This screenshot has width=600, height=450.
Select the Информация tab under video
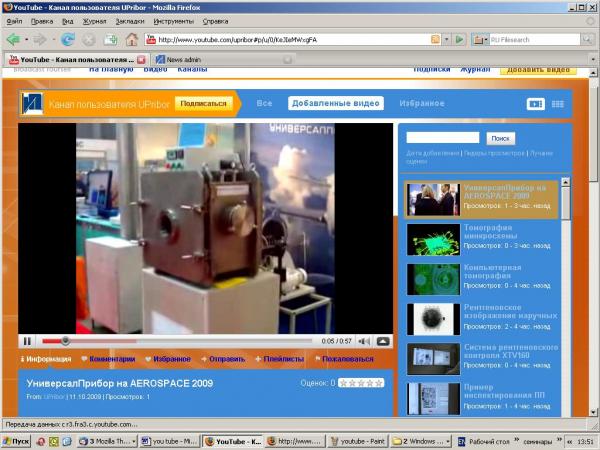(x=49, y=359)
